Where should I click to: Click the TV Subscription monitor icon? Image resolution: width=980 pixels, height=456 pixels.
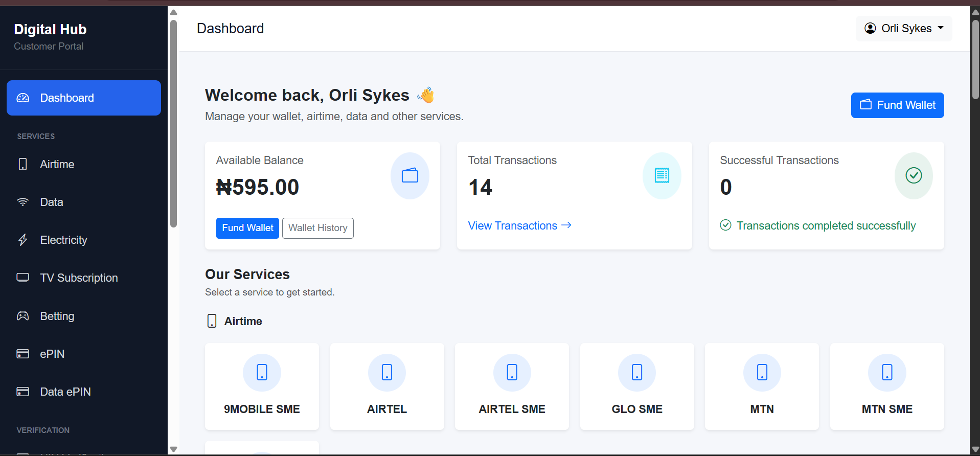pos(23,278)
